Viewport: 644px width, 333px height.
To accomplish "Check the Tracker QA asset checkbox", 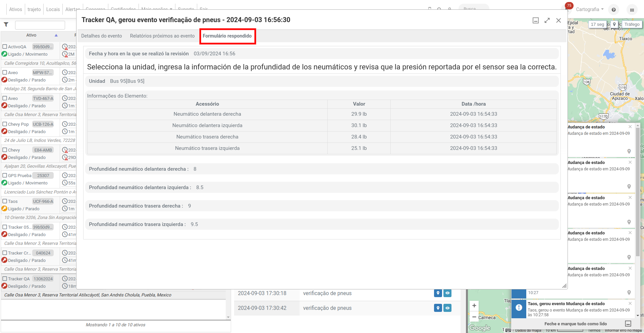I will tap(5, 279).
